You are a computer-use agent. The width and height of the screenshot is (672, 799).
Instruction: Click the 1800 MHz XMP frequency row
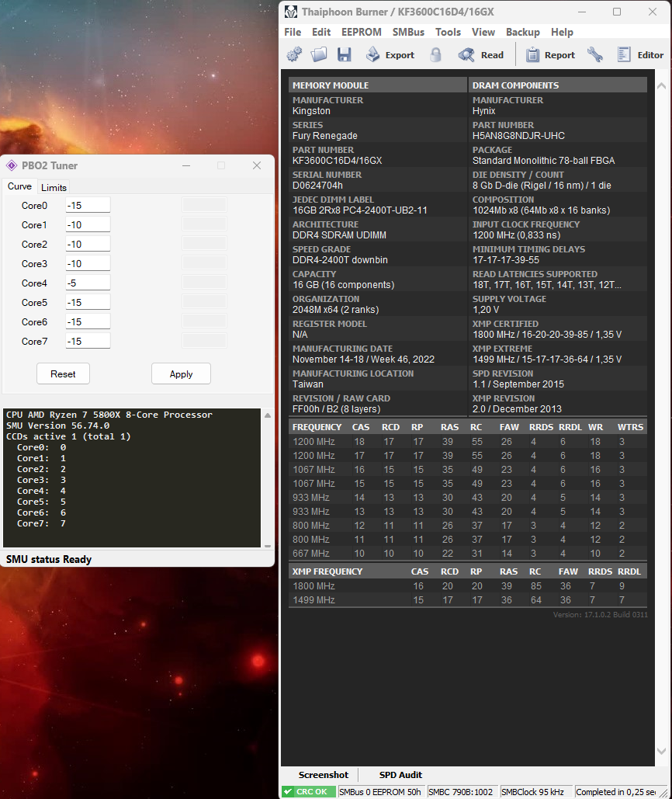(467, 586)
